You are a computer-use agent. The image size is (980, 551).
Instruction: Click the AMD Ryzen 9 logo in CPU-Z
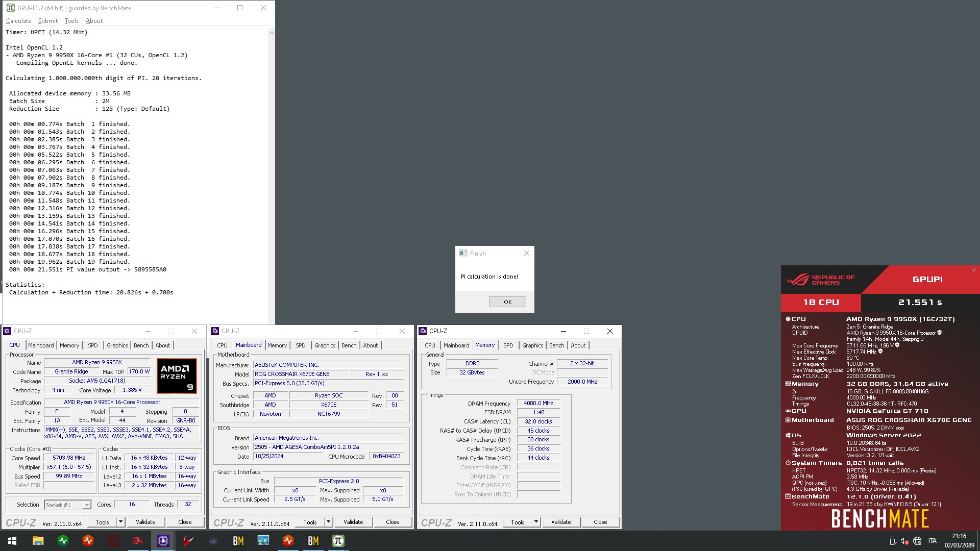177,376
